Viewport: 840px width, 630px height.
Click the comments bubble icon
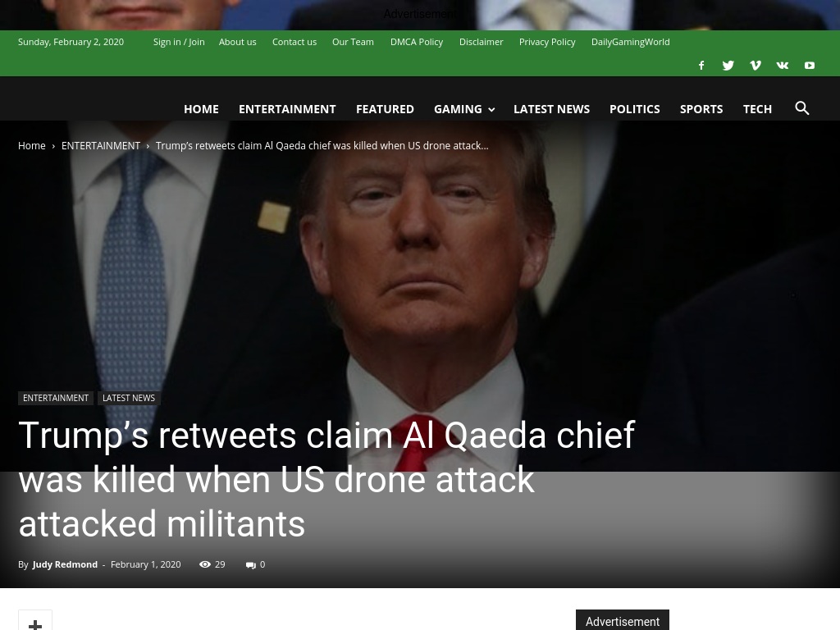point(251,564)
